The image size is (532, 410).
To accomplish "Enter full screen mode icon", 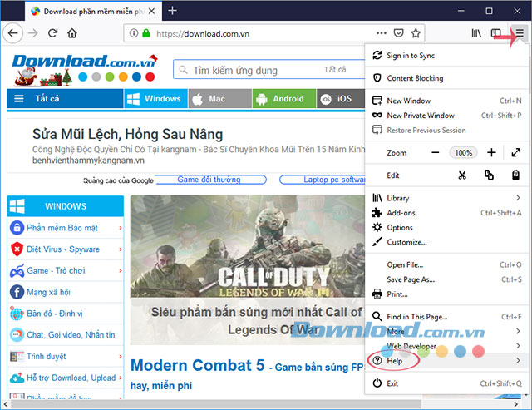I will tap(515, 153).
